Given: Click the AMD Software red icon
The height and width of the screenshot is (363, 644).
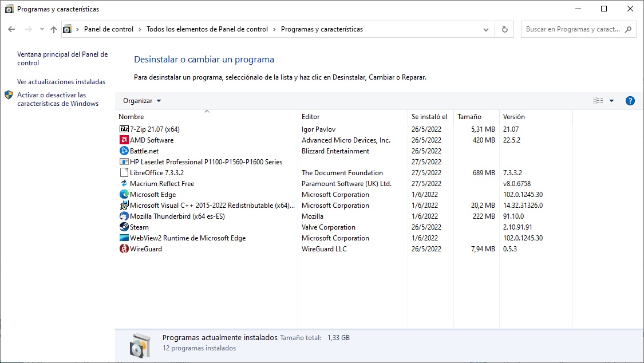Looking at the screenshot, I should 124,140.
